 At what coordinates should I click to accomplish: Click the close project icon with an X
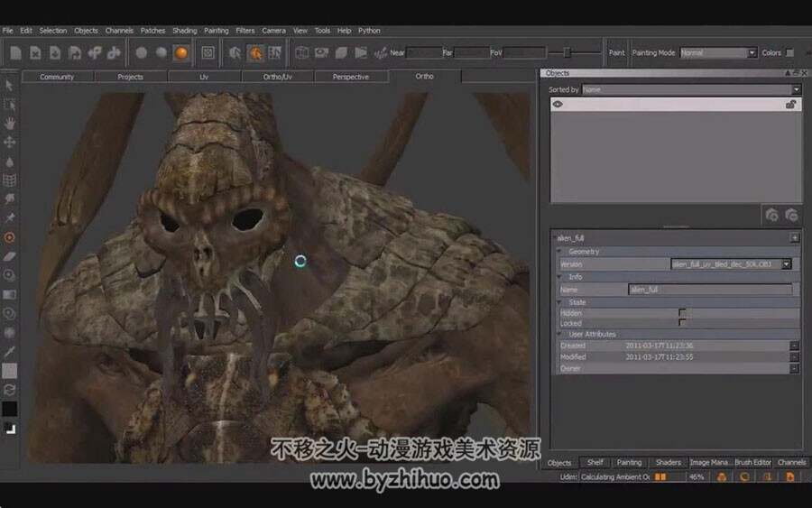click(35, 53)
